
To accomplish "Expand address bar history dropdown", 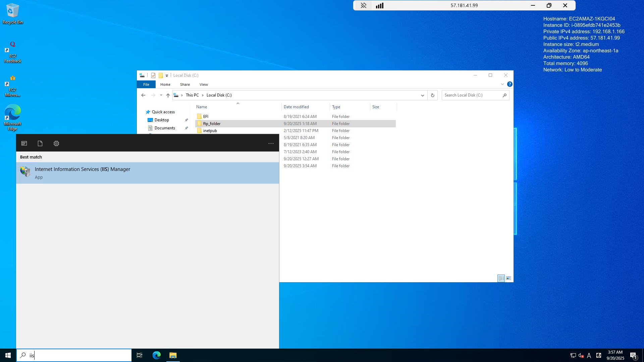I will 422,95.
